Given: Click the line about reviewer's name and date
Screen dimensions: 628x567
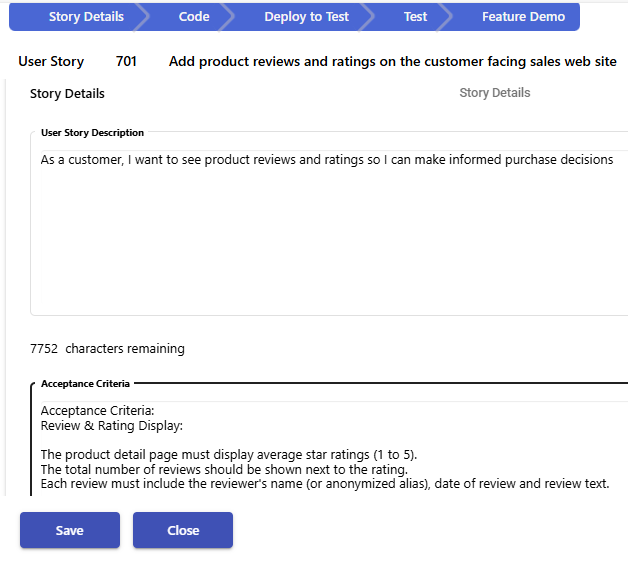Looking at the screenshot, I should point(325,484).
